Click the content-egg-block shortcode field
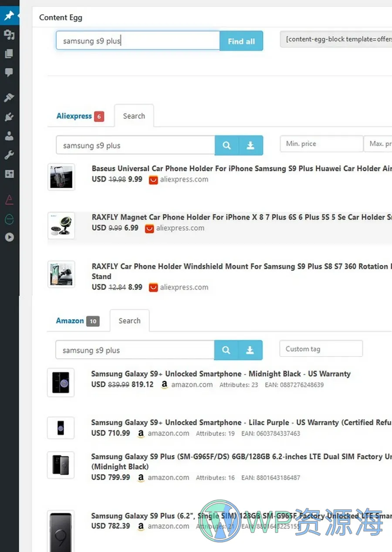The width and height of the screenshot is (392, 552). click(336, 39)
